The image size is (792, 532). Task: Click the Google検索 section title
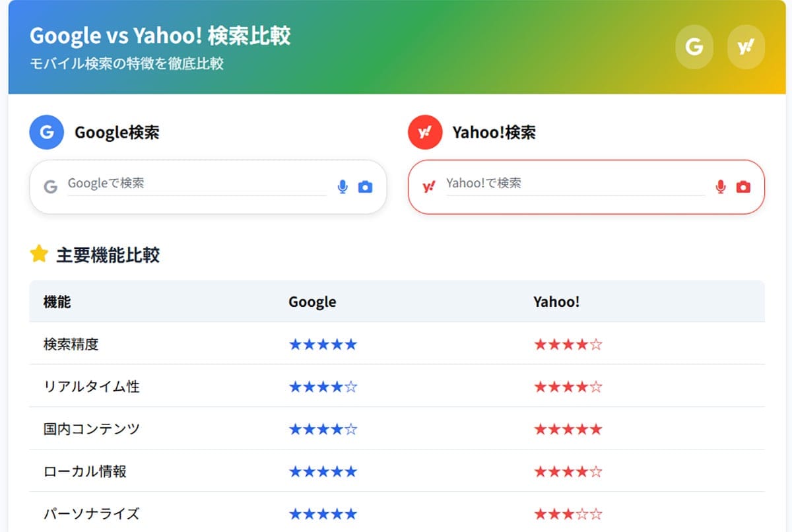pyautogui.click(x=117, y=132)
